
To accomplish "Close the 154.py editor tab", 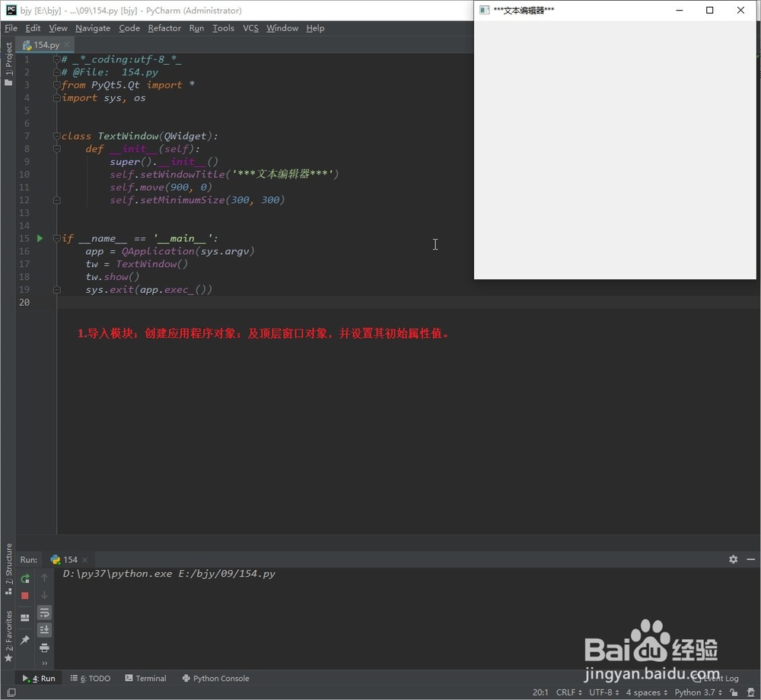I will pos(66,45).
